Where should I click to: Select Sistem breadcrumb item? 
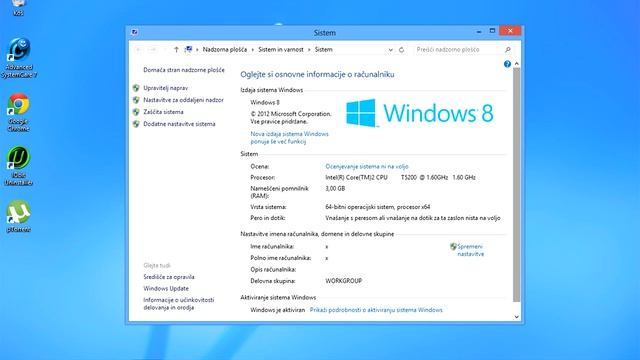[x=324, y=49]
